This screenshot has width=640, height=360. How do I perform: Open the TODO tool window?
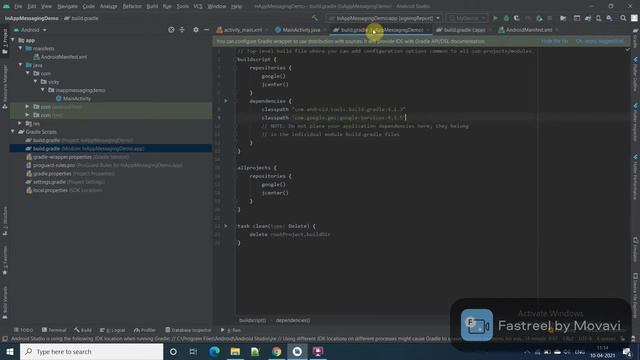click(23, 330)
